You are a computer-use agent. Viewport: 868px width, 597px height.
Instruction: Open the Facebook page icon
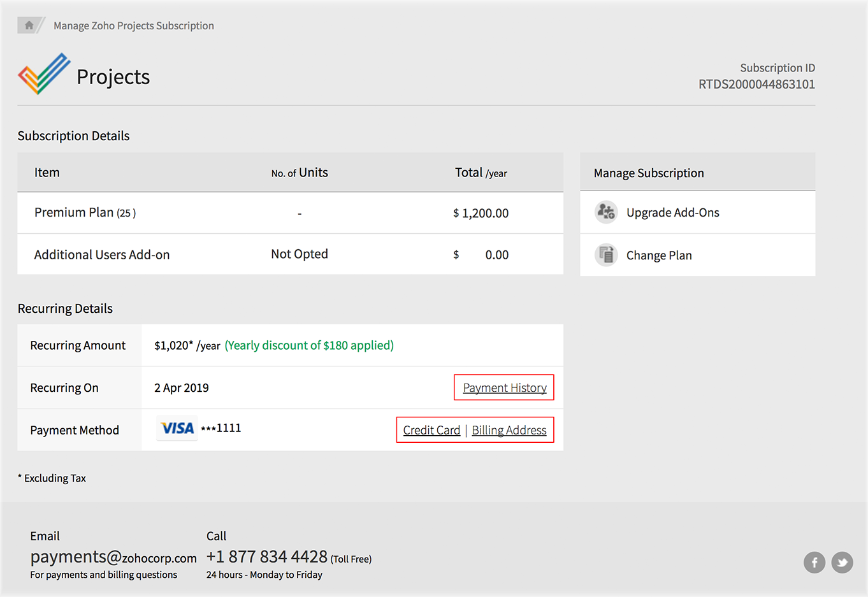[814, 562]
